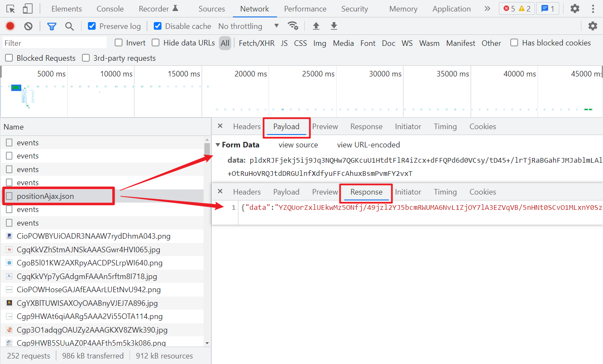Select Cgp9HWAt6qiAARg5AAA2Vi55OTA114.png request

coord(90,316)
